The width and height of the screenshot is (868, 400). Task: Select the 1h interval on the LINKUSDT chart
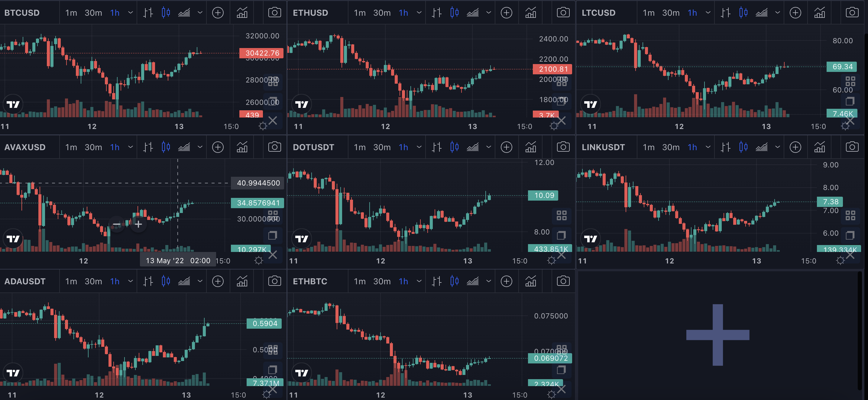(x=692, y=147)
